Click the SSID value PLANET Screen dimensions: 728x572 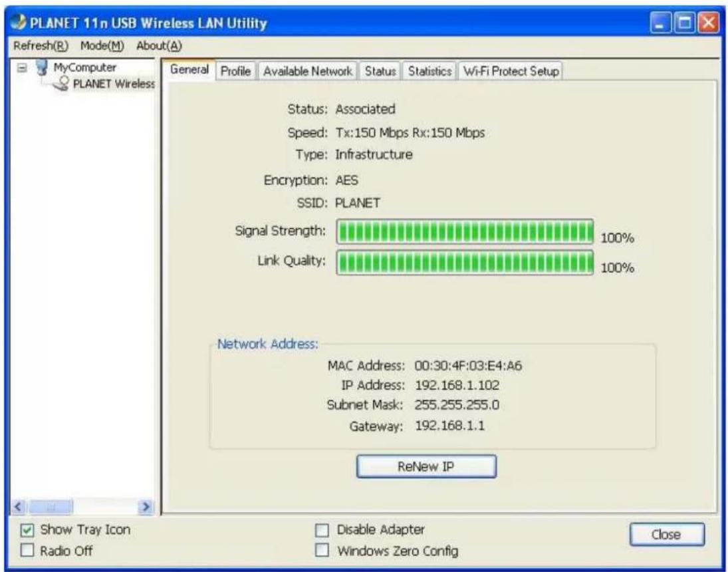coord(358,203)
